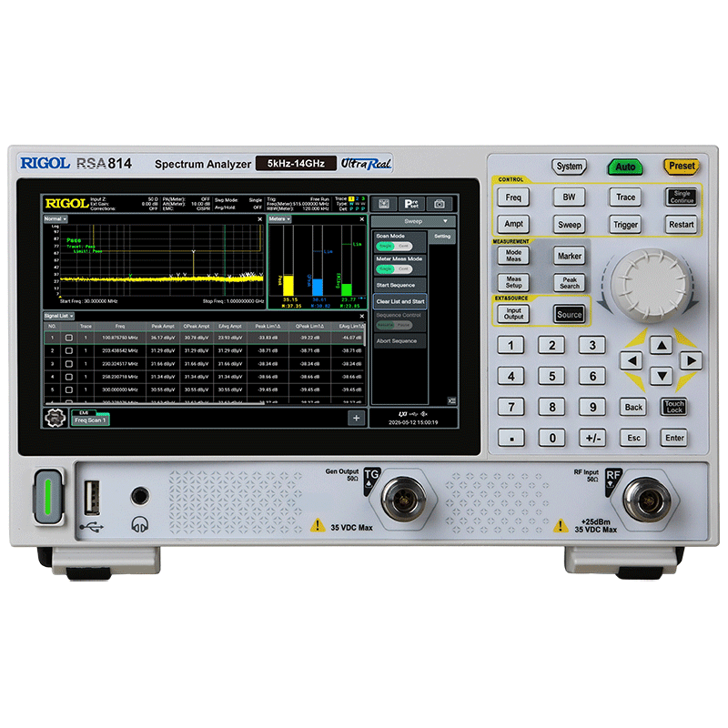Screen dimensions: 728x728
Task: Tap the camera screenshot icon
Action: tap(440, 203)
